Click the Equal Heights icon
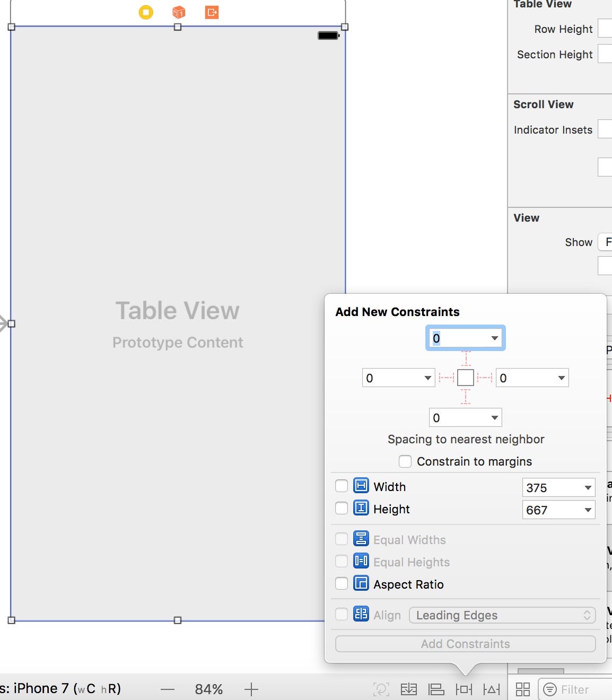The image size is (612, 700). click(361, 561)
